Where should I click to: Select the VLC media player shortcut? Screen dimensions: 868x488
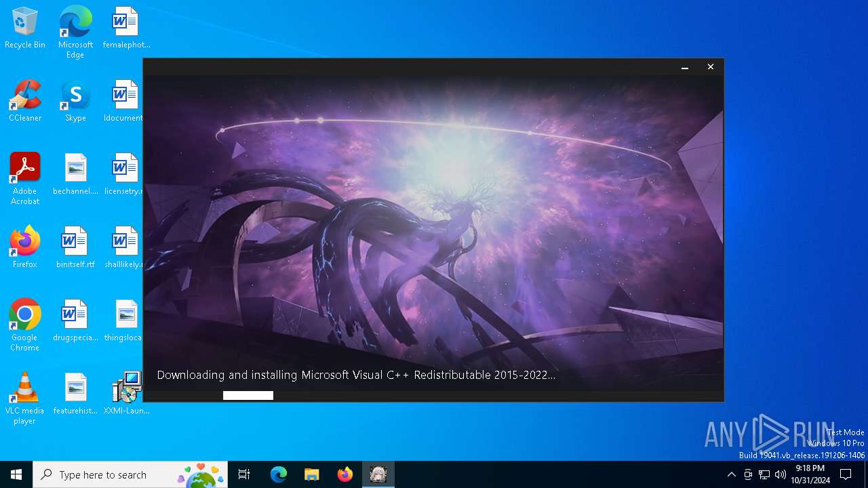click(x=25, y=399)
